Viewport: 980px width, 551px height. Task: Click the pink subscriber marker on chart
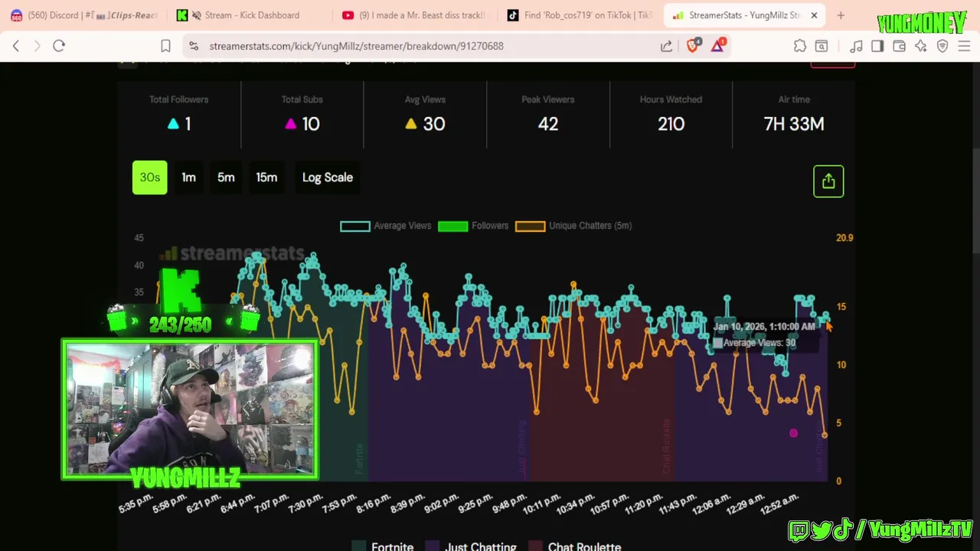793,434
